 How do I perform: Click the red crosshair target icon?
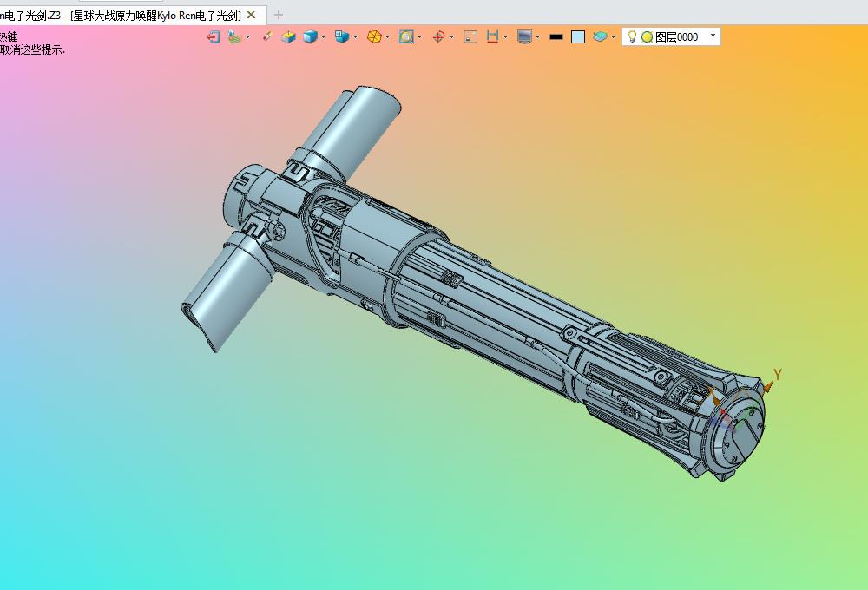(438, 37)
